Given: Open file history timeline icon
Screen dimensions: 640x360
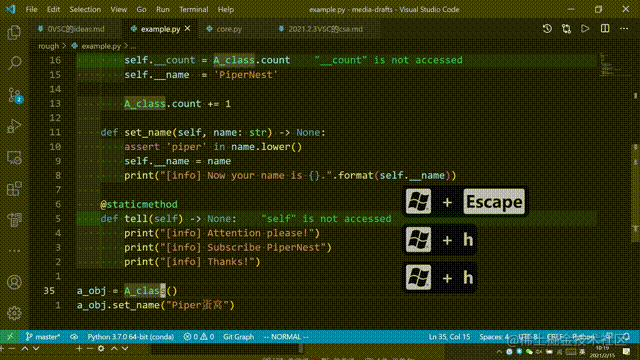Looking at the screenshot, I should [547, 29].
